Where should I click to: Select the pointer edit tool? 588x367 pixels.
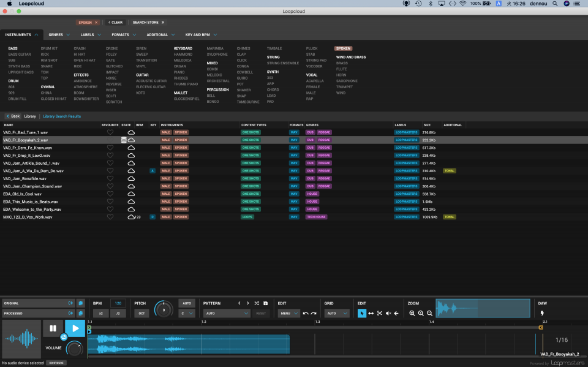362,313
